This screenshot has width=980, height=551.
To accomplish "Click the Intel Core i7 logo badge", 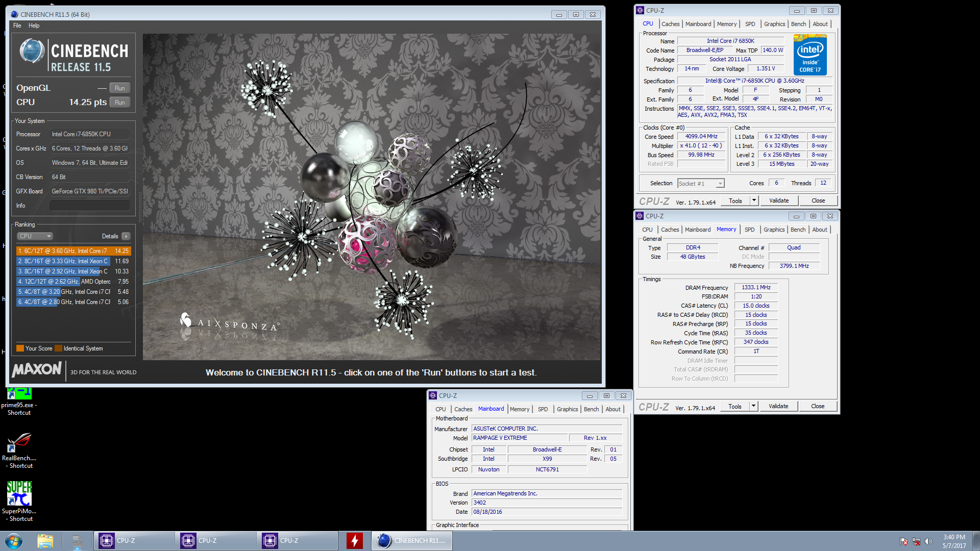I will pos(810,55).
